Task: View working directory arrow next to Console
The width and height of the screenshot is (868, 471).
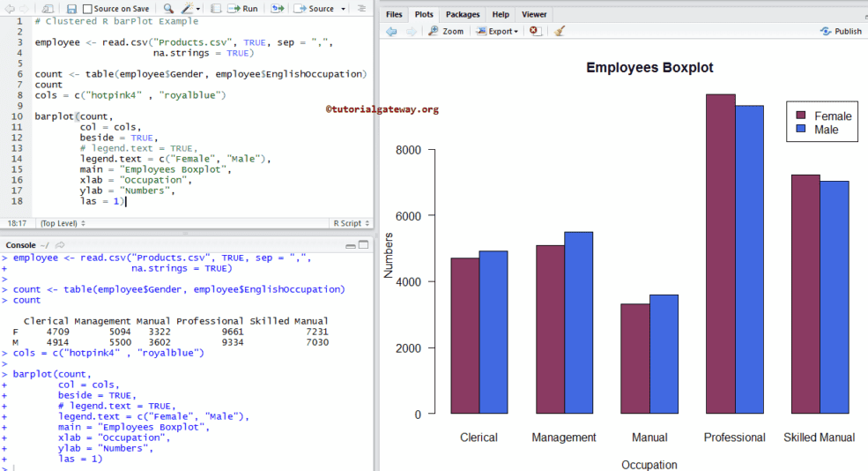Action: [x=60, y=245]
